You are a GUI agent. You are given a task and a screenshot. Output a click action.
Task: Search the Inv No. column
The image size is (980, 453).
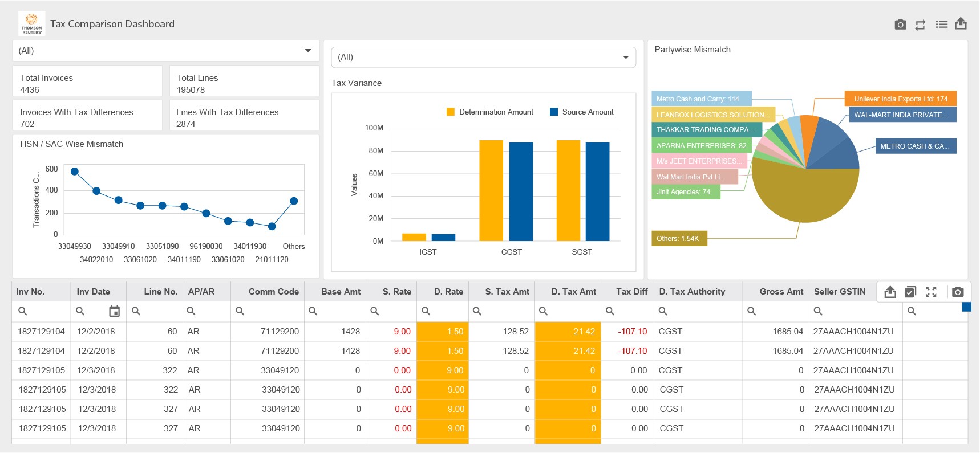pos(23,311)
